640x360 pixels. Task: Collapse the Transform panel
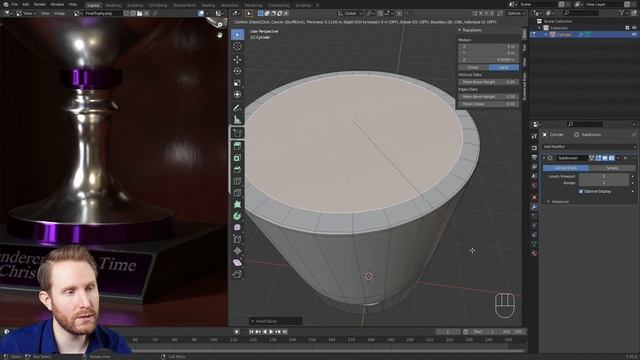point(460,30)
